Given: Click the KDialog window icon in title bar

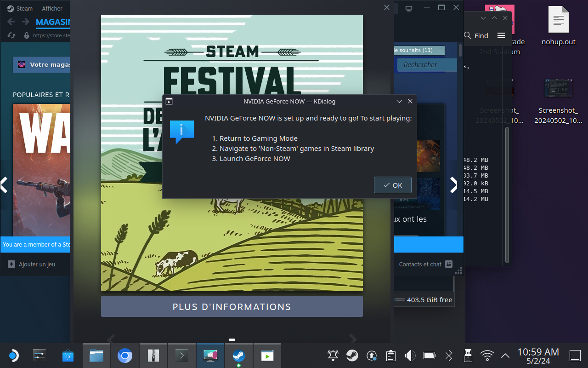Looking at the screenshot, I should (169, 101).
